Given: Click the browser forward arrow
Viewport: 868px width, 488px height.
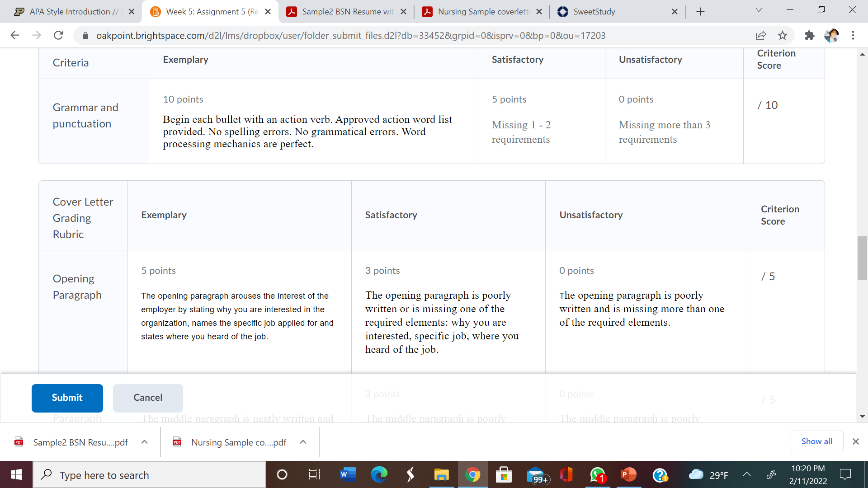Looking at the screenshot, I should point(37,35).
